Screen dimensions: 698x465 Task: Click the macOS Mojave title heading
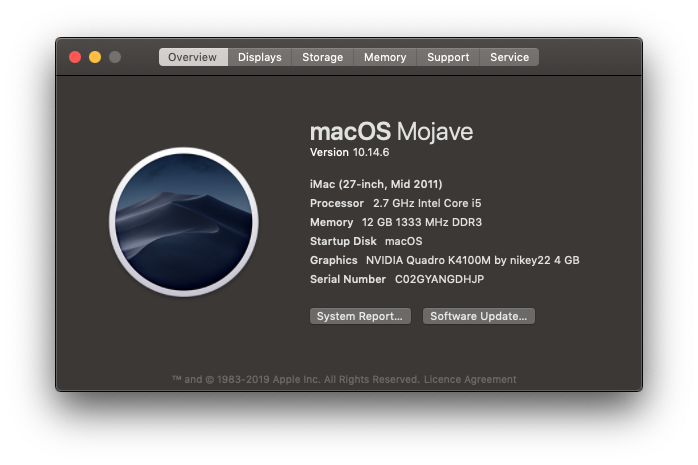(x=391, y=131)
